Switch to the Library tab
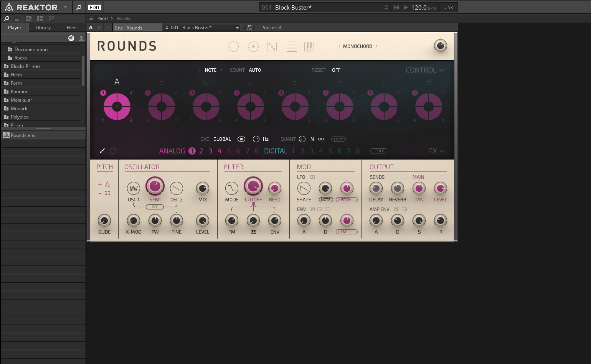Viewport: 591px width, 364px height. [x=43, y=28]
